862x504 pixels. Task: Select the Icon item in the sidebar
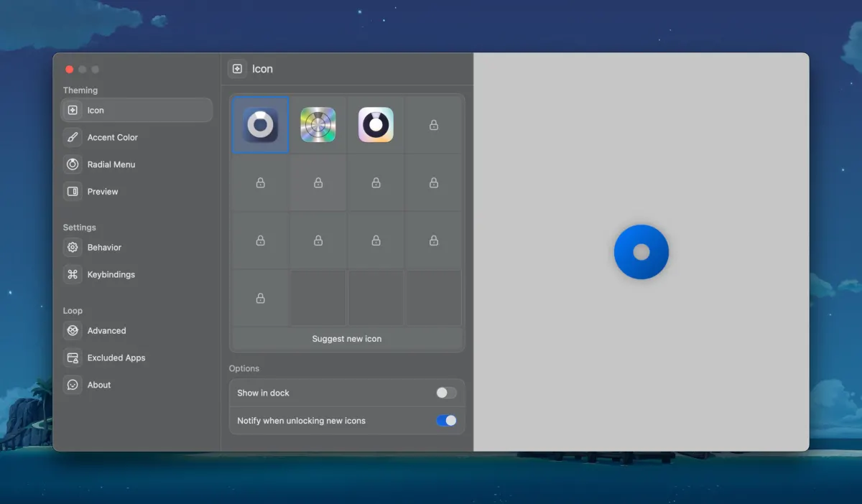pos(136,111)
